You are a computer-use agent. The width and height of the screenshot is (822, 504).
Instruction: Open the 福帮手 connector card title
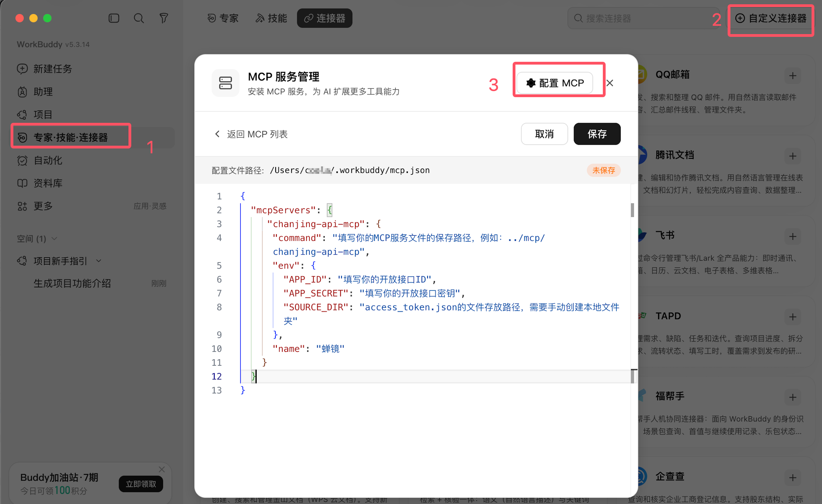670,396
